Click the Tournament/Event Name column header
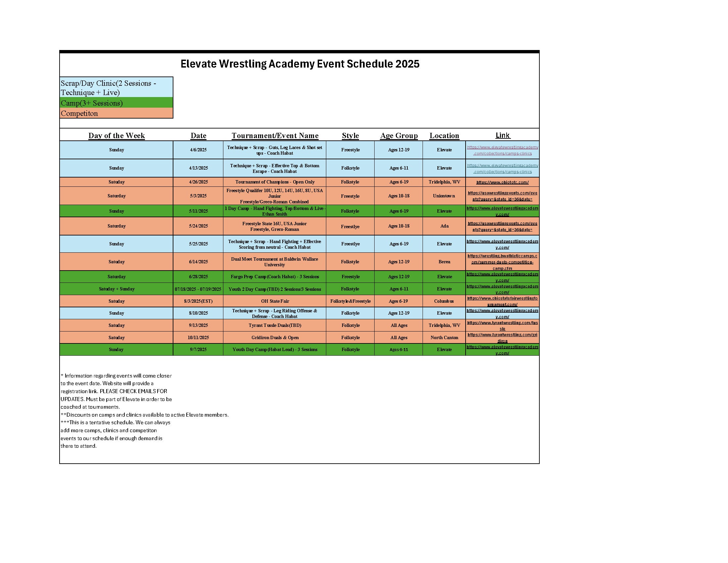 [x=275, y=135]
